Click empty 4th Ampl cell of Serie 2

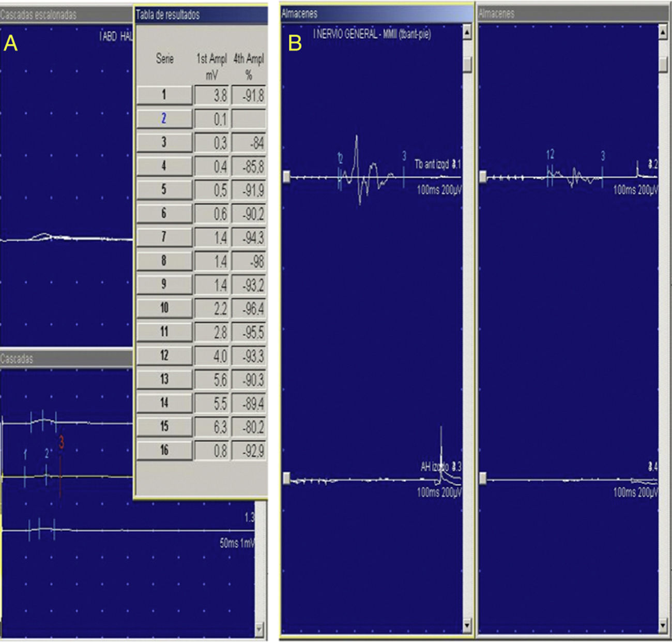pyautogui.click(x=249, y=119)
